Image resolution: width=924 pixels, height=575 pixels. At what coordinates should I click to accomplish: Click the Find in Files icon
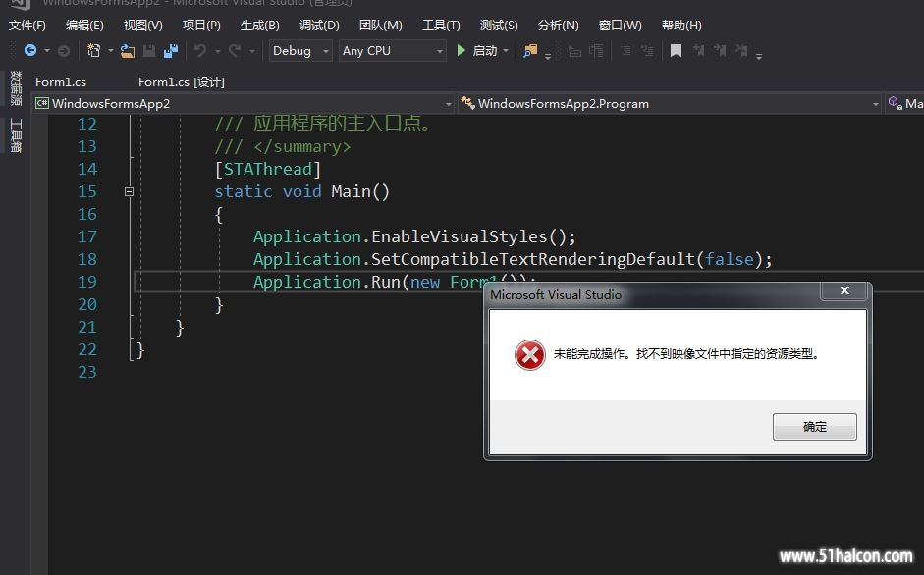pos(530,51)
